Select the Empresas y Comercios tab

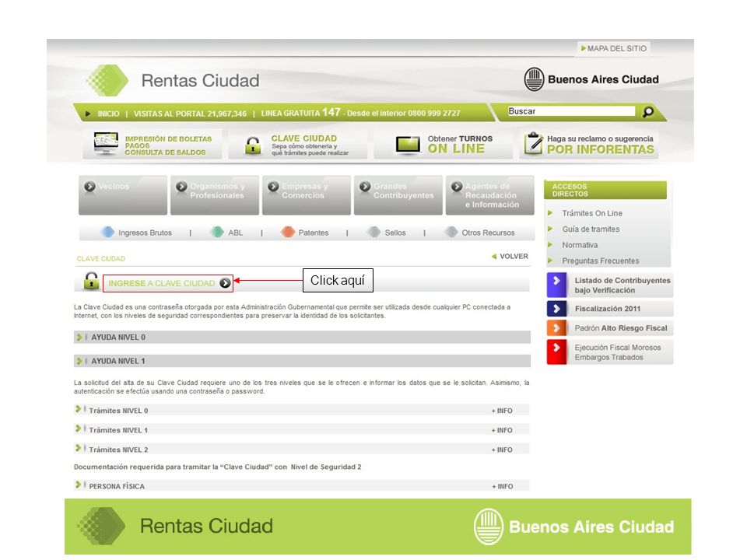coord(307,195)
